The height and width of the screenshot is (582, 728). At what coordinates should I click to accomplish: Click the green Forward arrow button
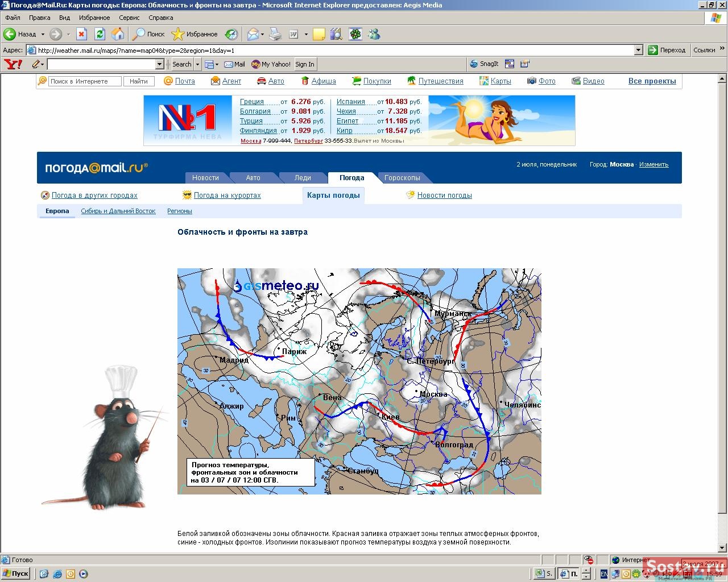tap(55, 34)
